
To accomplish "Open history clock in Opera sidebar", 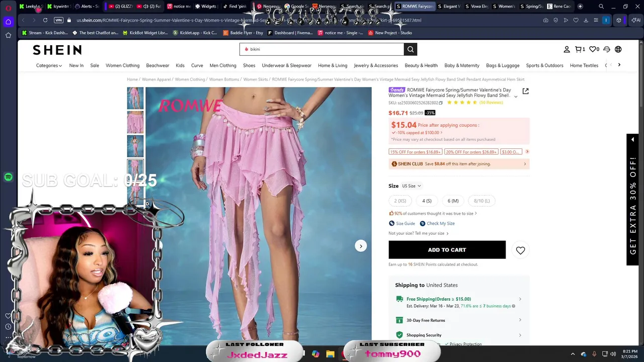I will coord(8,327).
